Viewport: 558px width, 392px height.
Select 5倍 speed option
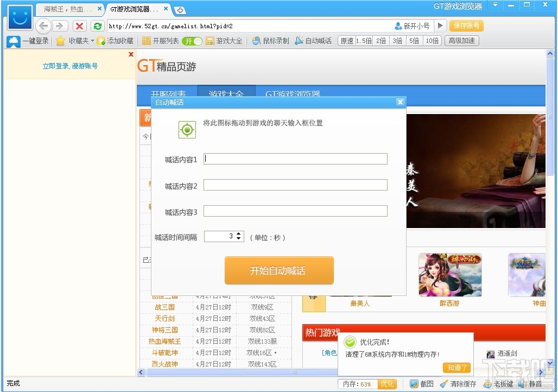point(414,41)
